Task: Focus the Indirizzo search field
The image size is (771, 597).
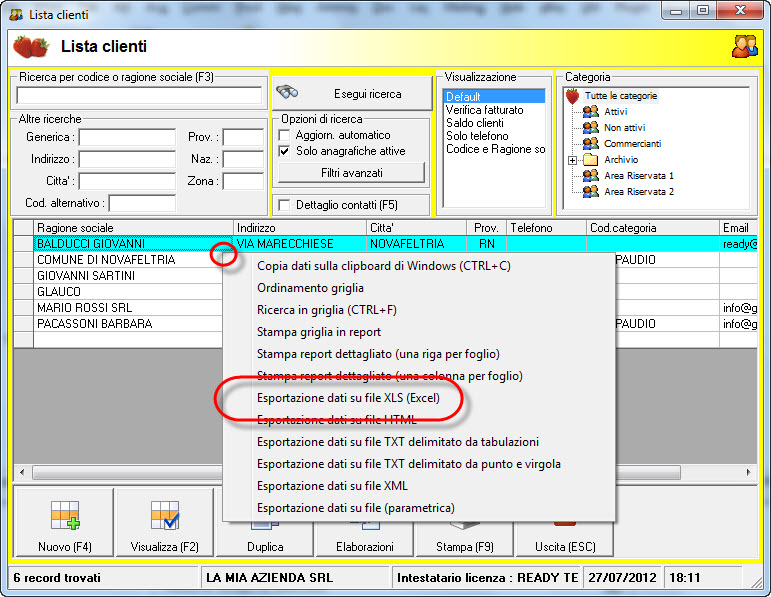Action: click(x=127, y=159)
